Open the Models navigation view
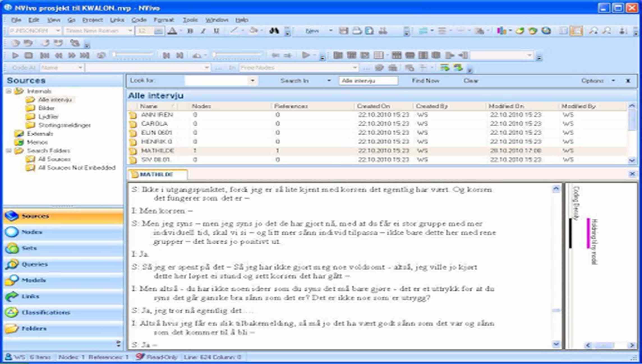 pos(34,280)
